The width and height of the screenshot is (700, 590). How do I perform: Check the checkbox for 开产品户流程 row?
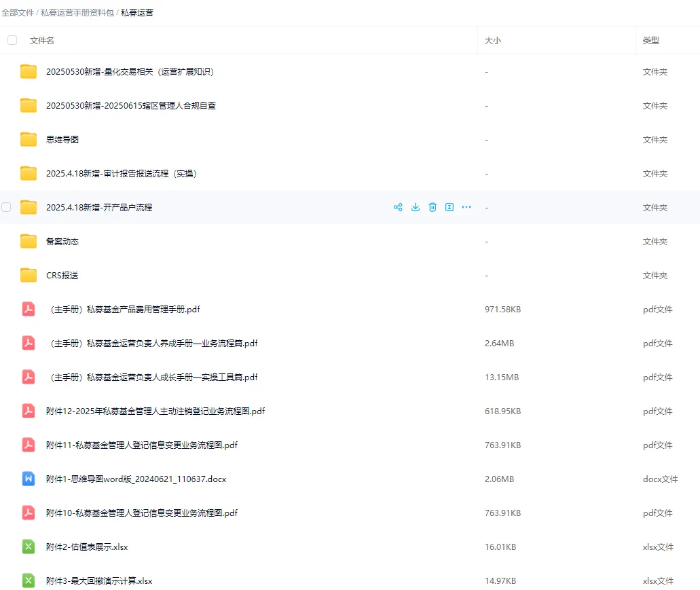[x=6, y=207]
